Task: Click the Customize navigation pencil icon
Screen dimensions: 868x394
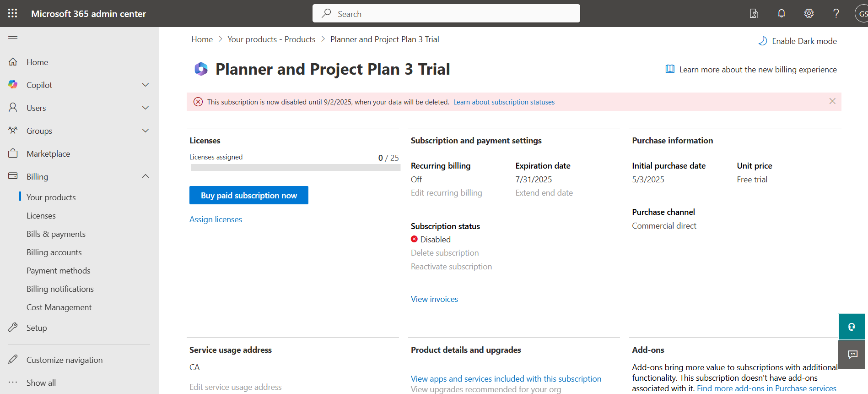Action: pos(13,359)
